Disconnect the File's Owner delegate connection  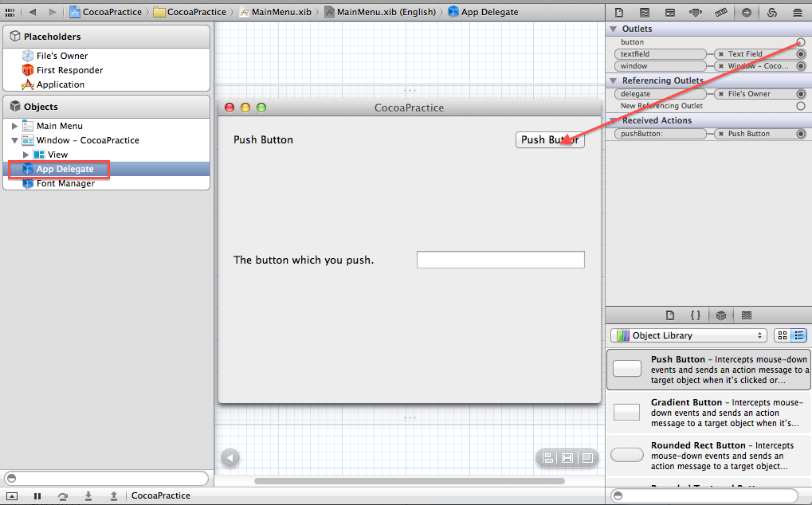[721, 94]
